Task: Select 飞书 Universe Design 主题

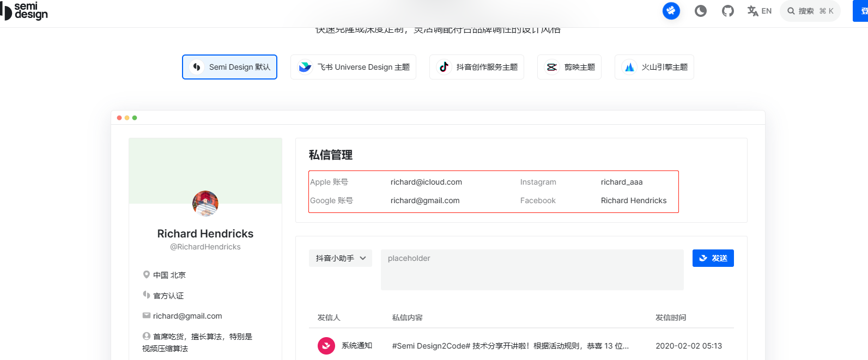Action: click(x=353, y=67)
